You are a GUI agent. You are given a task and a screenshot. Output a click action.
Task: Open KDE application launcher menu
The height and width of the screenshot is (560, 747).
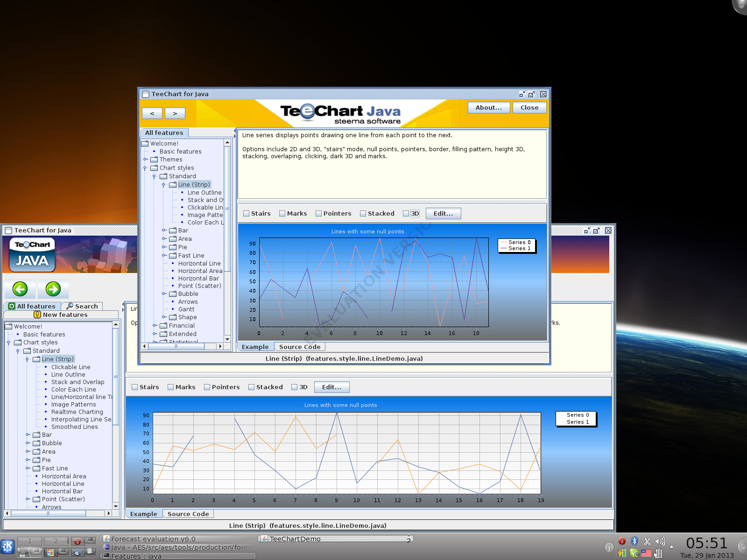pyautogui.click(x=7, y=546)
